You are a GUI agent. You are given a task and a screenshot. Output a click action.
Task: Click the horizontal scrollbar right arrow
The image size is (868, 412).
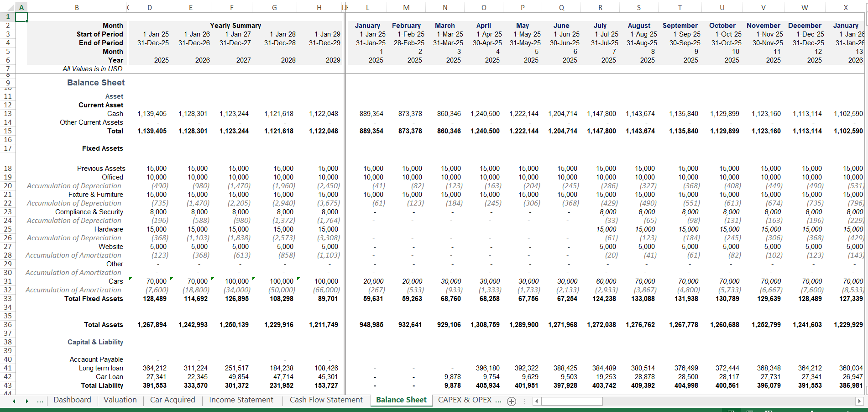pos(859,401)
